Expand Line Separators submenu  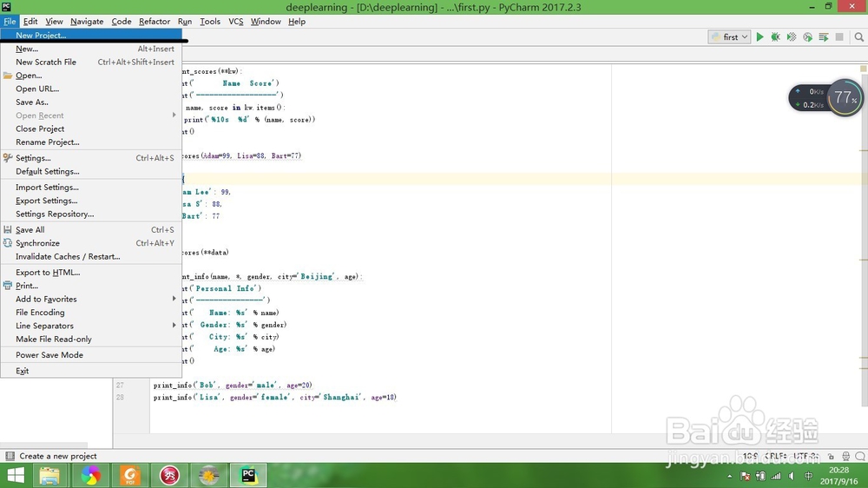(x=91, y=326)
